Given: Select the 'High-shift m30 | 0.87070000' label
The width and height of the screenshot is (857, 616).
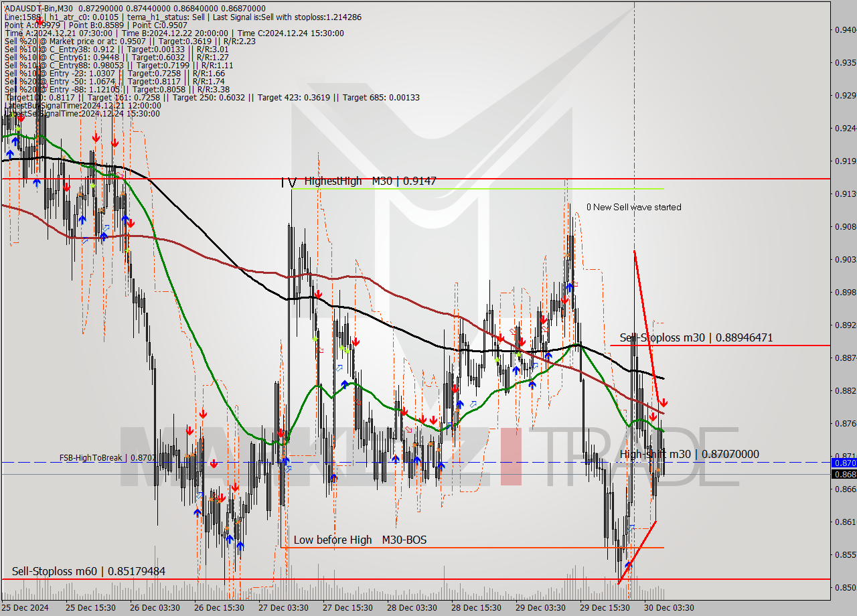Looking at the screenshot, I should pyautogui.click(x=690, y=454).
